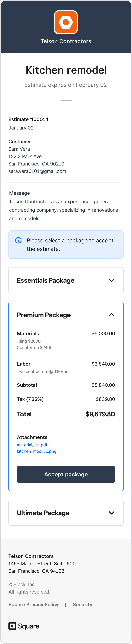Click the Essentials Package heading

point(46,280)
